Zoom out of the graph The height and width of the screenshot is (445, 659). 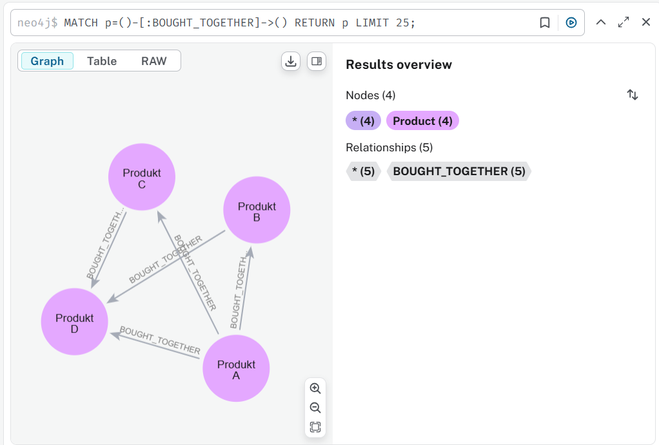(315, 408)
